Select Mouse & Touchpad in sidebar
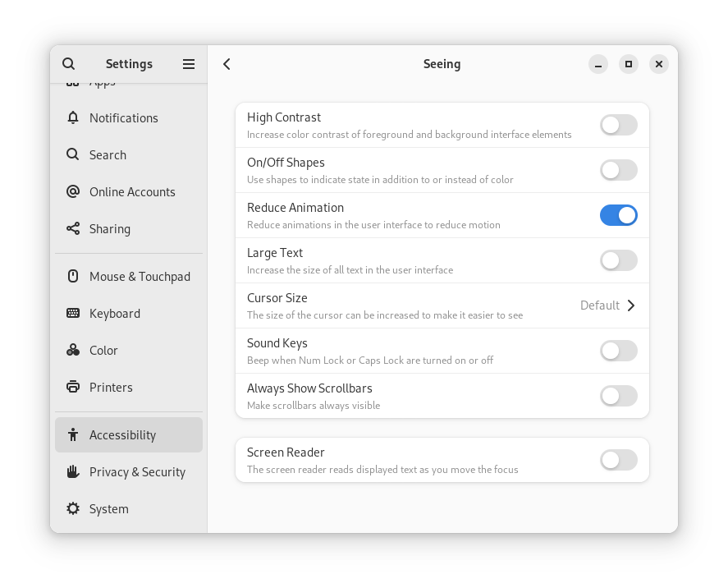The width and height of the screenshot is (728, 588). (140, 276)
